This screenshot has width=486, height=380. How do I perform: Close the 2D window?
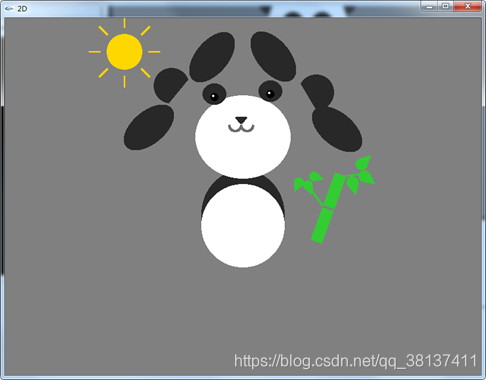tap(467, 6)
